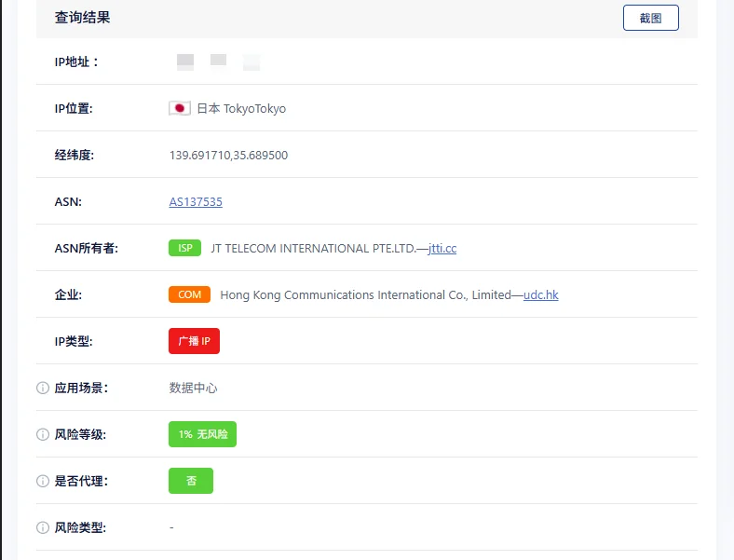Image resolution: width=734 pixels, height=560 pixels.
Task: Click the 数据中心 usage scenario value
Action: 193,388
